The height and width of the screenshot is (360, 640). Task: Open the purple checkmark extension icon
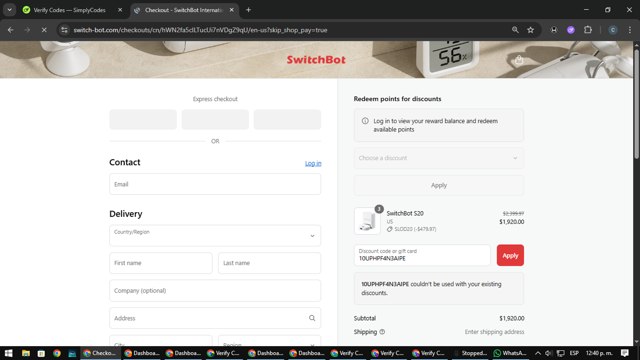pos(571,30)
